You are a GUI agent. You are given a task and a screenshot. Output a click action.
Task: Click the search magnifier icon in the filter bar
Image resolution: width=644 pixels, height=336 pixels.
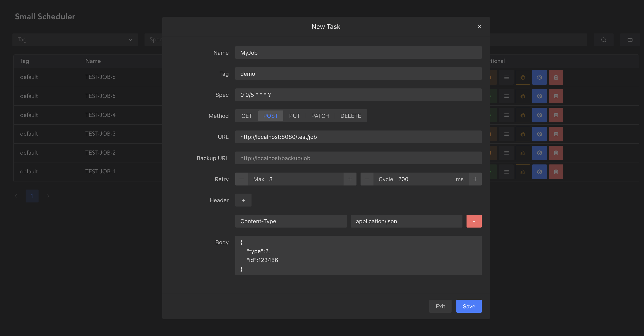(603, 40)
